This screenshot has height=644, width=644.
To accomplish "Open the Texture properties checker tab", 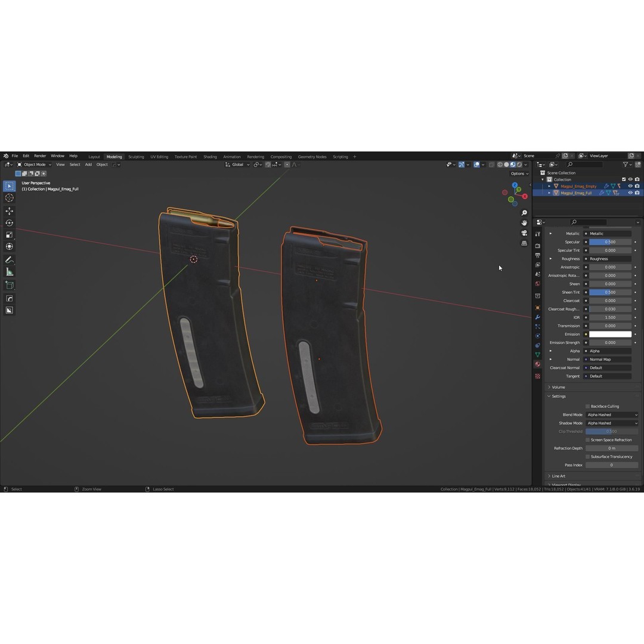I will click(x=538, y=376).
